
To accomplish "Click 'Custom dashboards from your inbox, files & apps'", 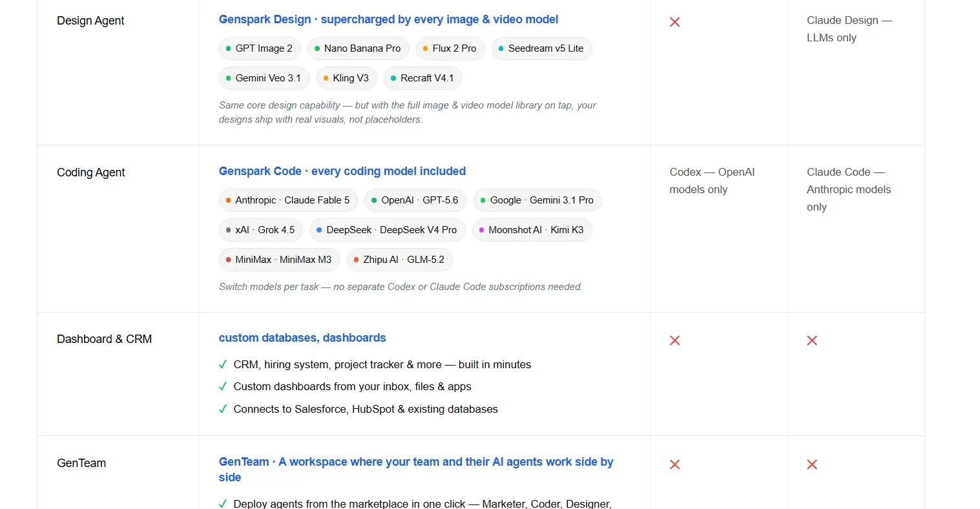I will (x=353, y=386).
